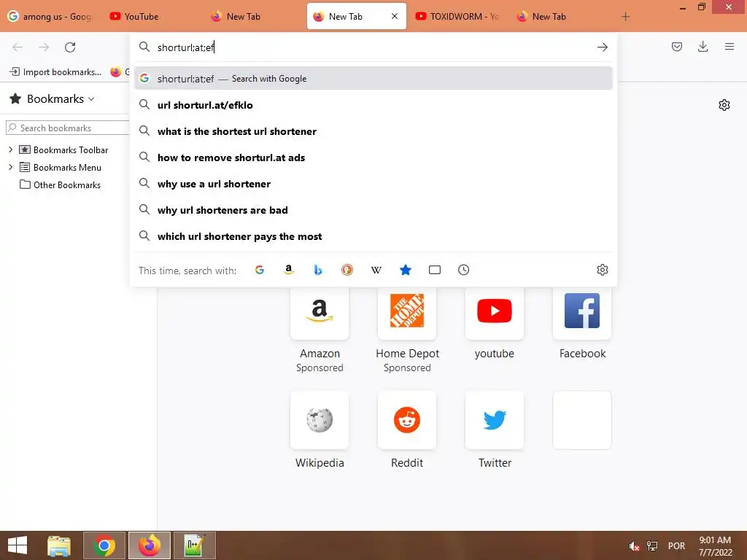The height and width of the screenshot is (560, 747).
Task: Select Bookmarks Toolbar tree item
Action: tap(63, 150)
